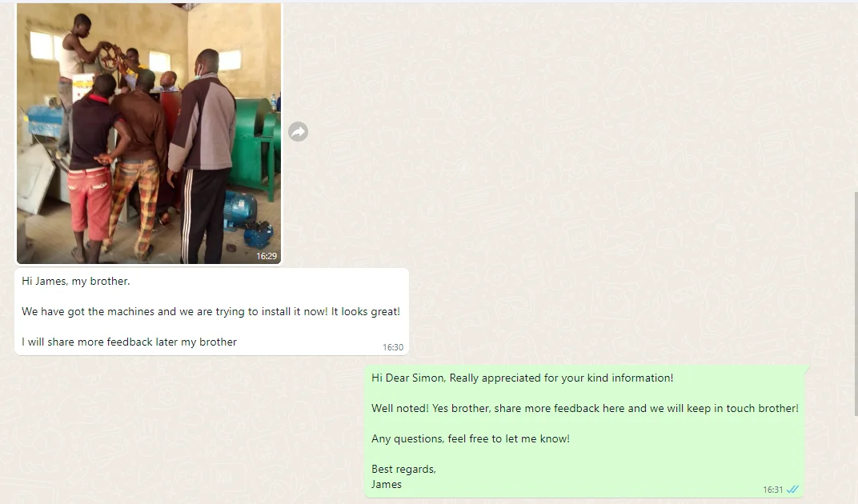Viewport: 858px width, 504px height.
Task: Click the "Well noted! Yes brother" line
Action: point(584,408)
